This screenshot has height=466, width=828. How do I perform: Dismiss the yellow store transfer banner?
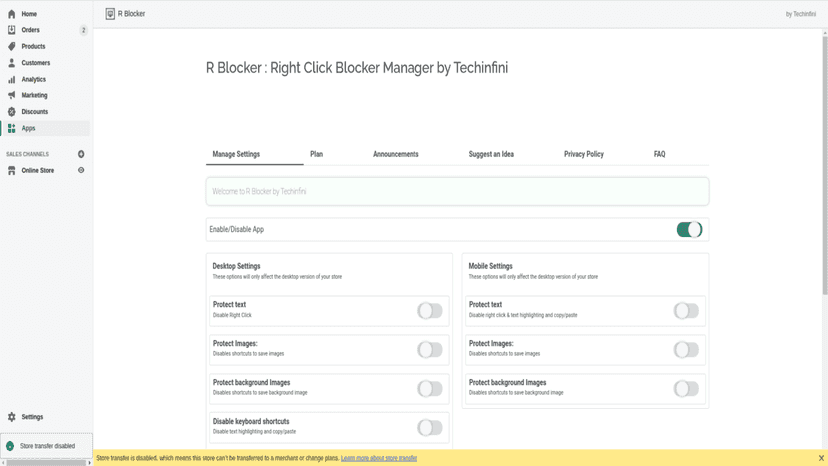click(x=821, y=458)
